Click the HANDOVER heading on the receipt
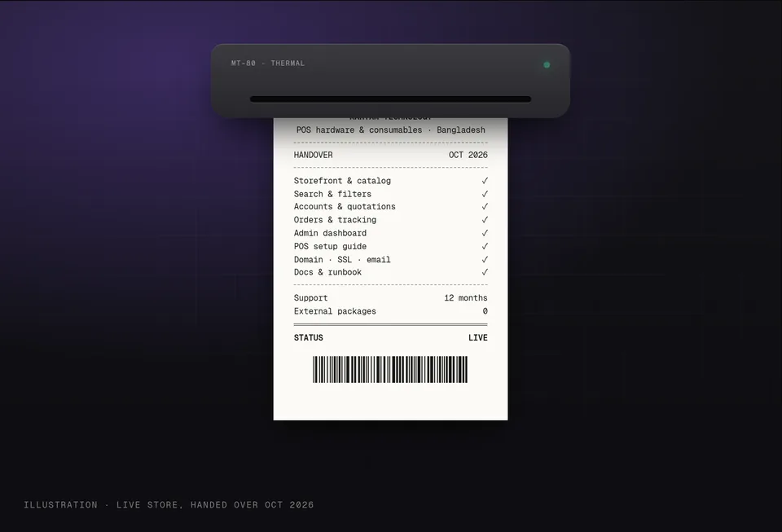Viewport: 782px width, 532px height. tap(313, 155)
